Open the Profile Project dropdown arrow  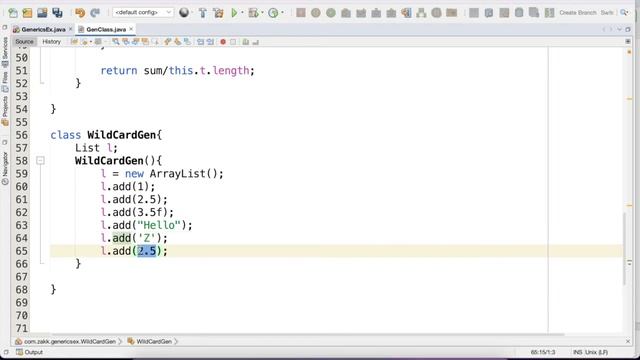(x=282, y=13)
